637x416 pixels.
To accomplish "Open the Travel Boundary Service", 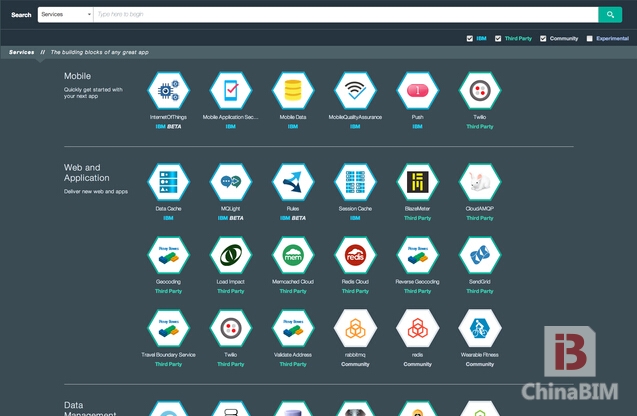I will point(168,328).
